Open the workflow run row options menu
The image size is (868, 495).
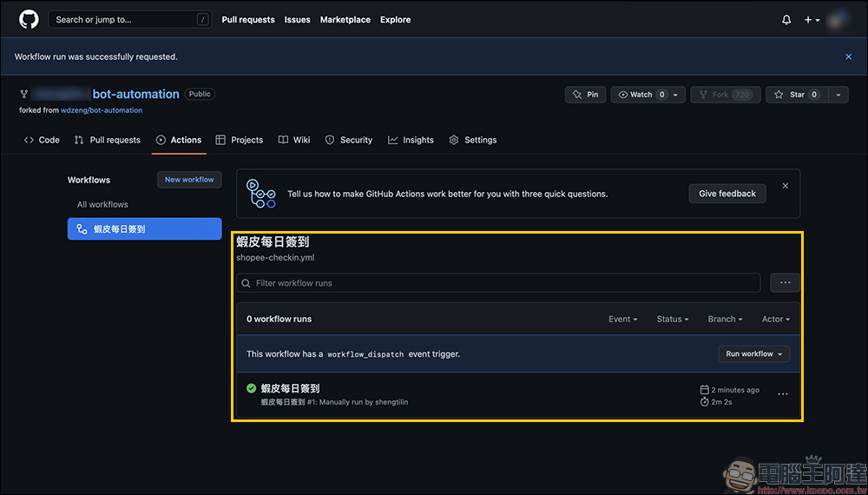(783, 394)
